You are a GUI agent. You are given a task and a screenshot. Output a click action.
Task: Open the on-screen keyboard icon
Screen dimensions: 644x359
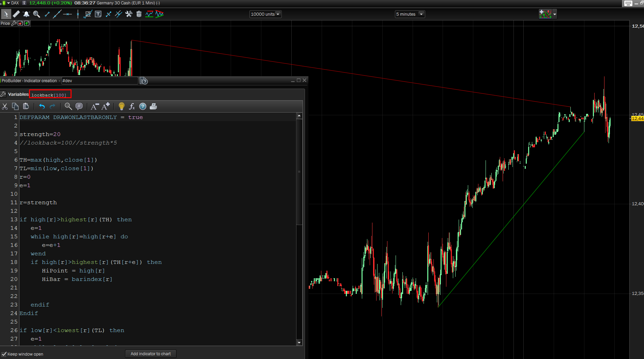[x=628, y=3]
